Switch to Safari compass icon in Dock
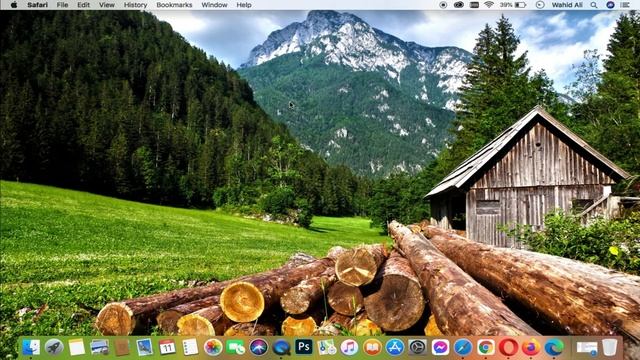Image resolution: width=640 pixels, height=360 pixels. point(463,347)
